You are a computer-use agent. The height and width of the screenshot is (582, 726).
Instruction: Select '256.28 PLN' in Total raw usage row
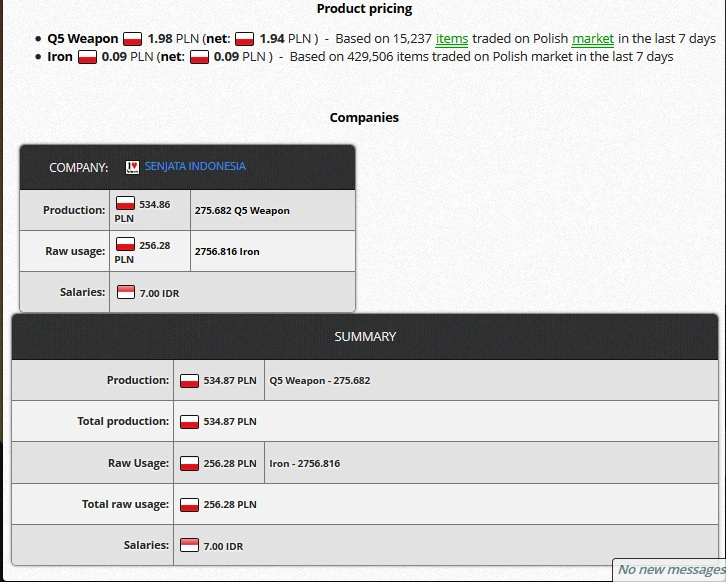click(230, 505)
